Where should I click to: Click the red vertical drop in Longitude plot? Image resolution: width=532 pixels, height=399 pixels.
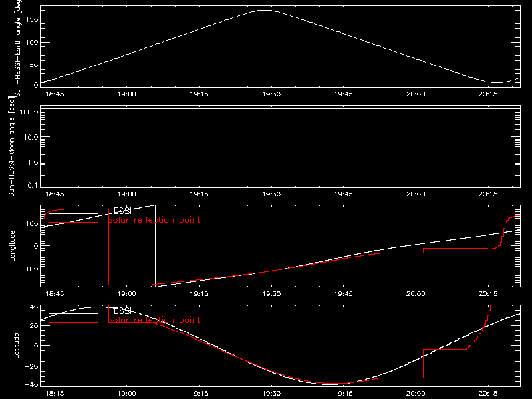(108, 247)
